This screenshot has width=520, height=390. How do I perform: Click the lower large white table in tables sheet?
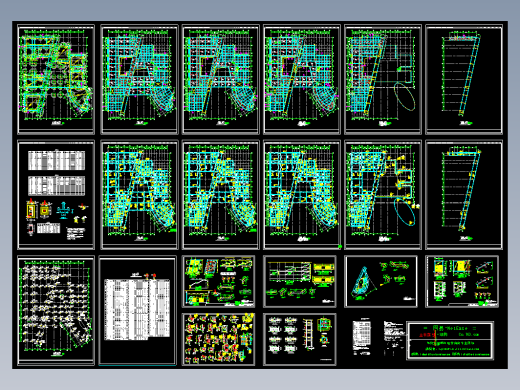coord(57,185)
